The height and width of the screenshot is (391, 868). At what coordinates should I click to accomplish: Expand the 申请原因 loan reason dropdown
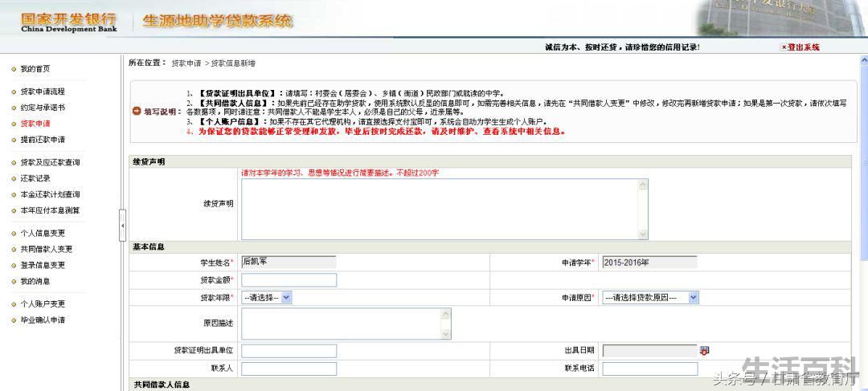(650, 298)
